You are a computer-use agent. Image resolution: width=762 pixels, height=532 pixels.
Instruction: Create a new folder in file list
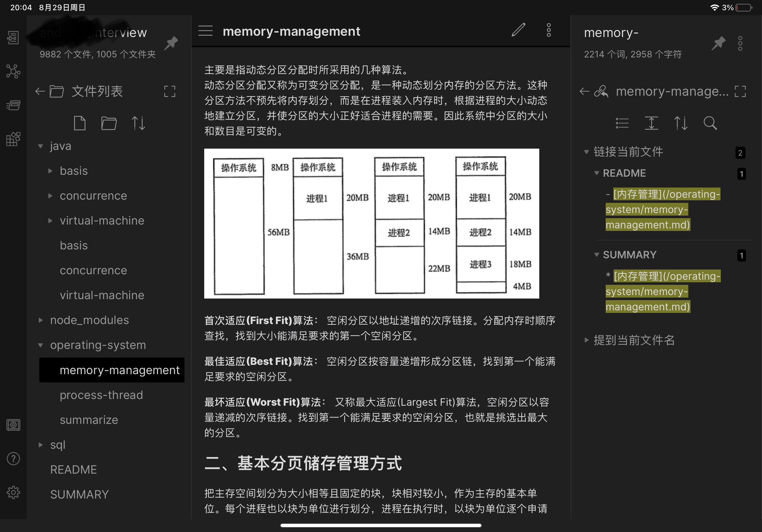(109, 123)
